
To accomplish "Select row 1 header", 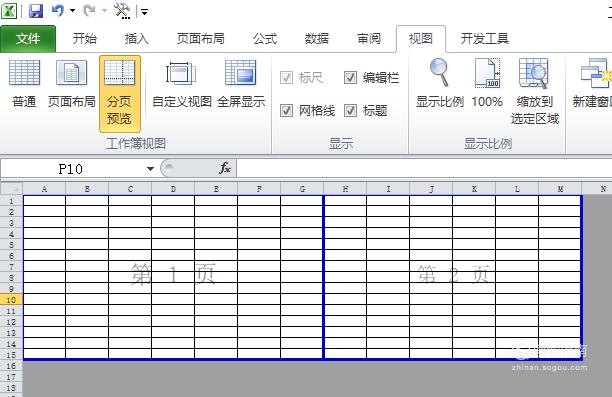I will coord(11,201).
